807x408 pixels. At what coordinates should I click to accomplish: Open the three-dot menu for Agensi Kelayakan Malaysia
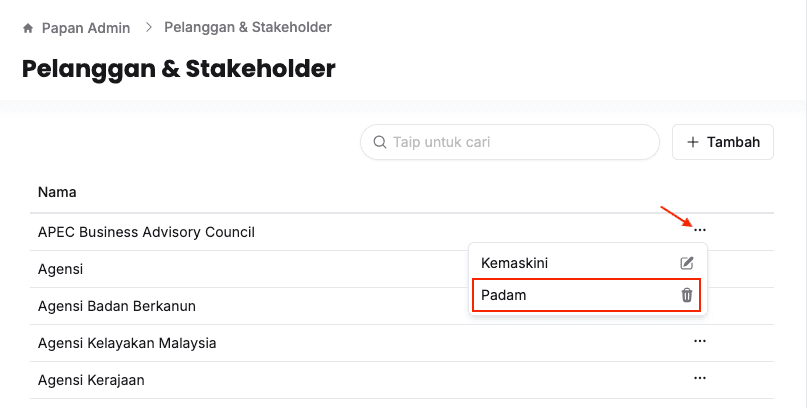(700, 341)
